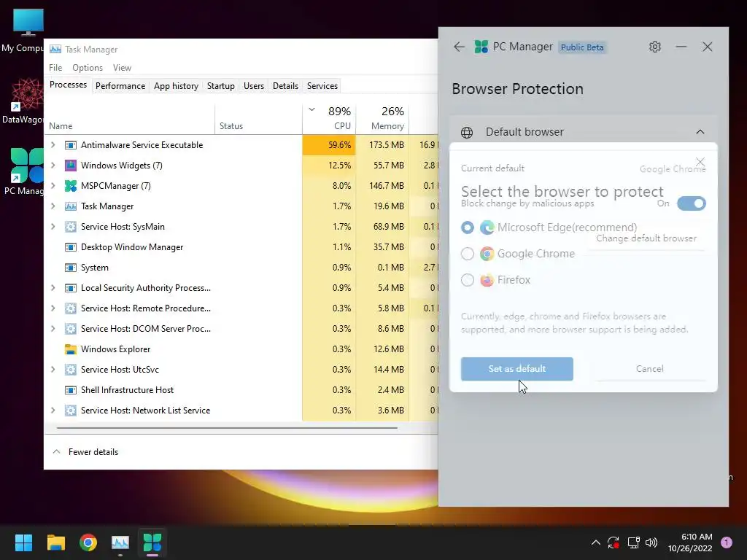Click the network icon in system tray
The image size is (747, 560).
[x=634, y=542]
